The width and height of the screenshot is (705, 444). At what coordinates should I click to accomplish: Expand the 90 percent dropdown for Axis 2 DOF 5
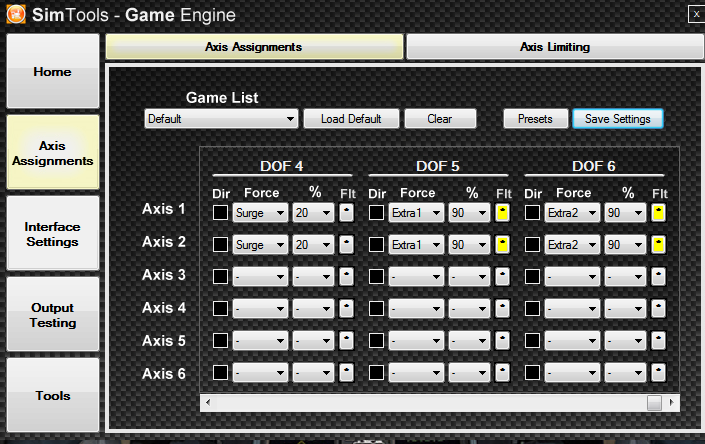click(x=469, y=244)
